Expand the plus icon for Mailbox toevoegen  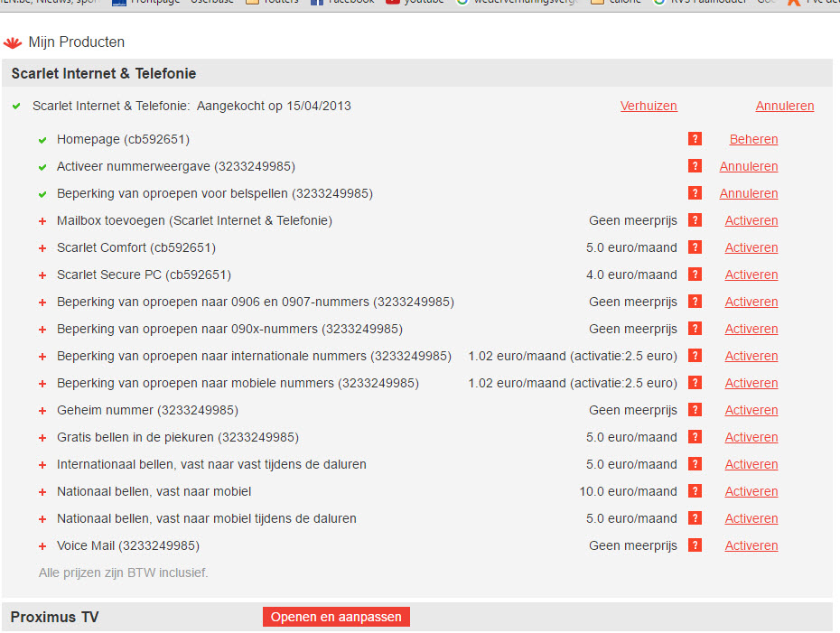pos(42,221)
